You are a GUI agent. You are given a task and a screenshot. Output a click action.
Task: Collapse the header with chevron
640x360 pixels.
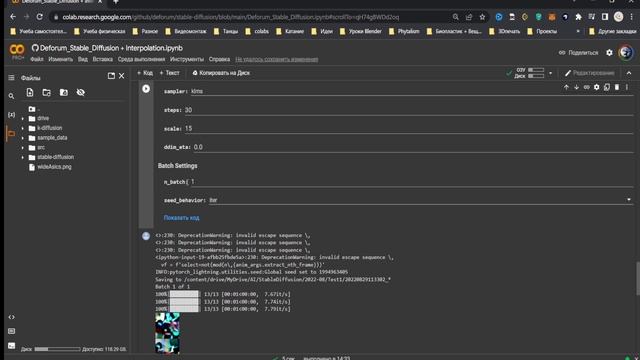(629, 73)
